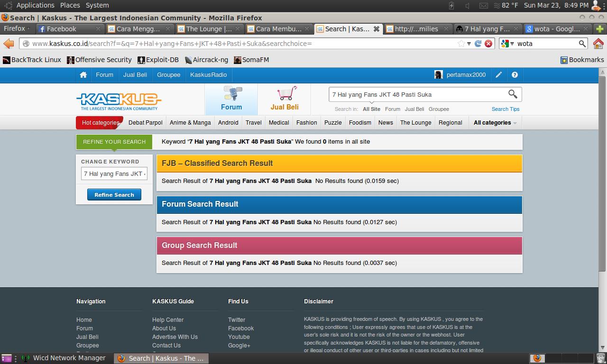Open Twitter footer link
This screenshot has width=607, height=364.
pyautogui.click(x=237, y=320)
